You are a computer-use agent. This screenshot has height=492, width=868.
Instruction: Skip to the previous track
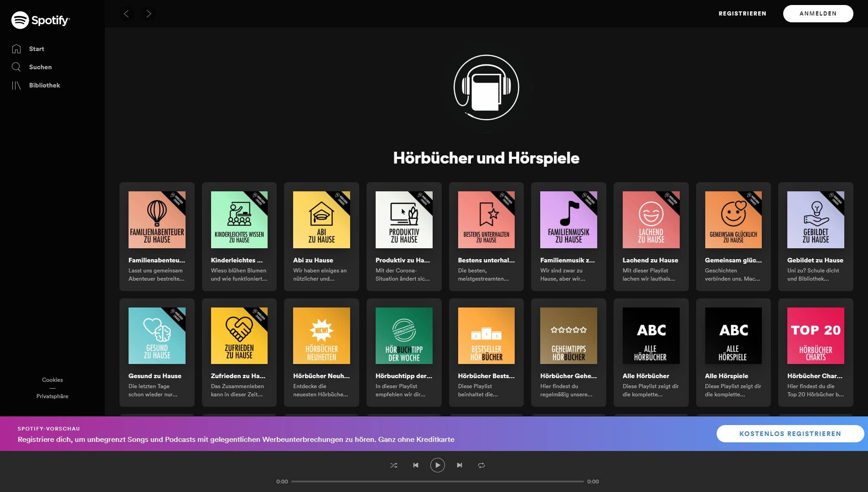pyautogui.click(x=416, y=465)
